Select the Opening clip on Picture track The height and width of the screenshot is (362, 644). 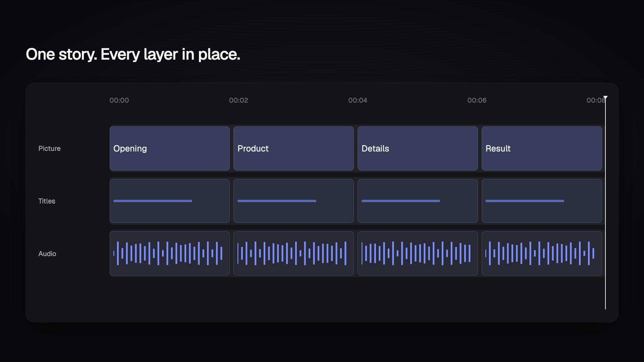(170, 148)
